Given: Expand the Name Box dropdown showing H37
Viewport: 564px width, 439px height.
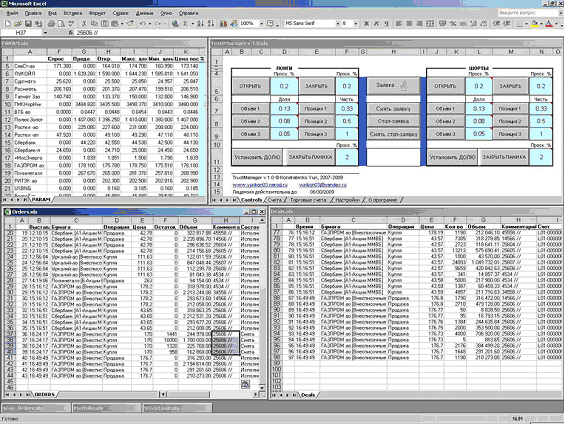Looking at the screenshot, I should pos(45,33).
